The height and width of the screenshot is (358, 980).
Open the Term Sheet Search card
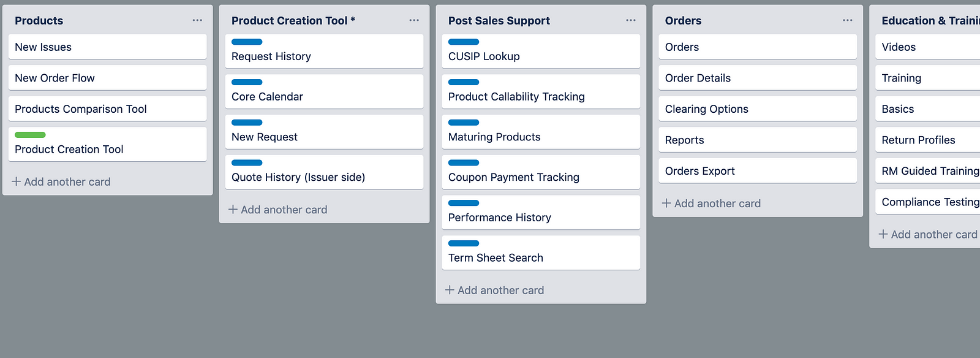tap(541, 257)
